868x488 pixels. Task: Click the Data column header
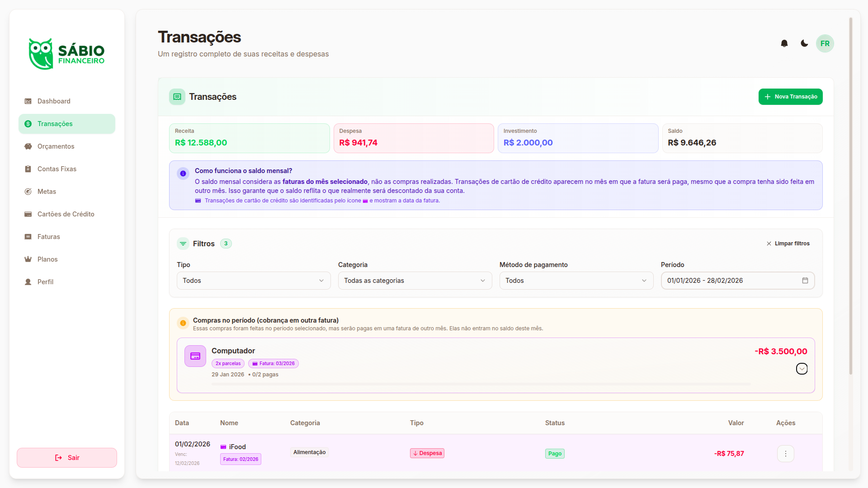(182, 423)
